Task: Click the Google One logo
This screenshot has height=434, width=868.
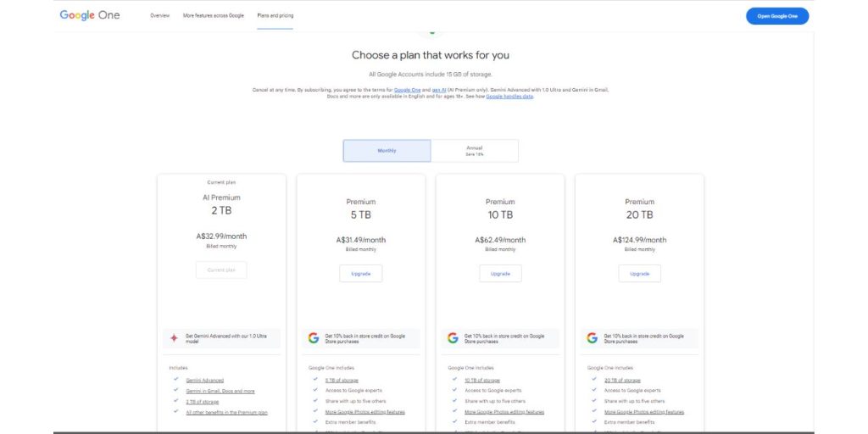Action: [x=89, y=15]
